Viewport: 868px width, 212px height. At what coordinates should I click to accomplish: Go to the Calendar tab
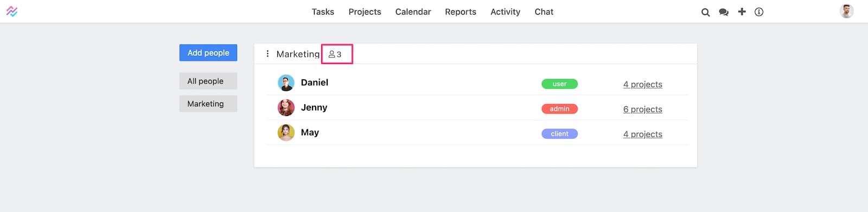[413, 12]
